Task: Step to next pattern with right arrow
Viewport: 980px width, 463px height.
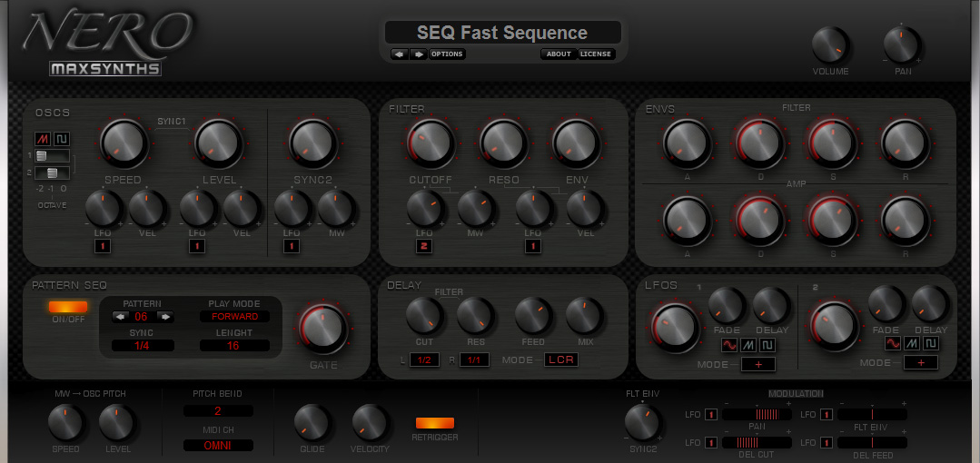Action: (x=165, y=317)
